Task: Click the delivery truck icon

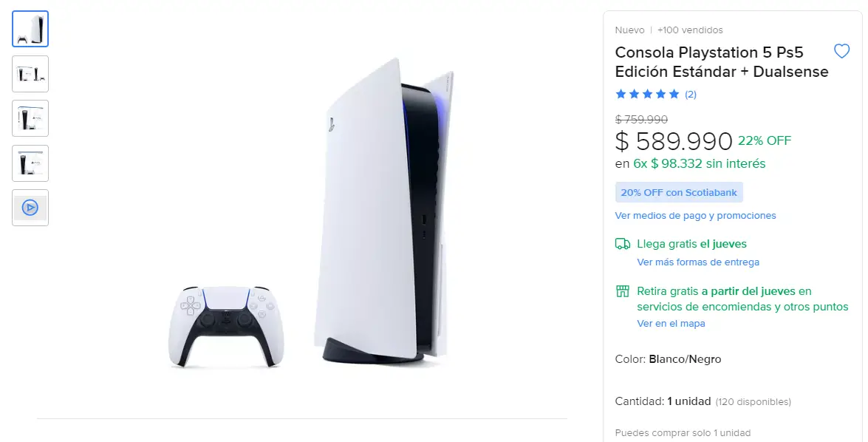Action: 623,244
